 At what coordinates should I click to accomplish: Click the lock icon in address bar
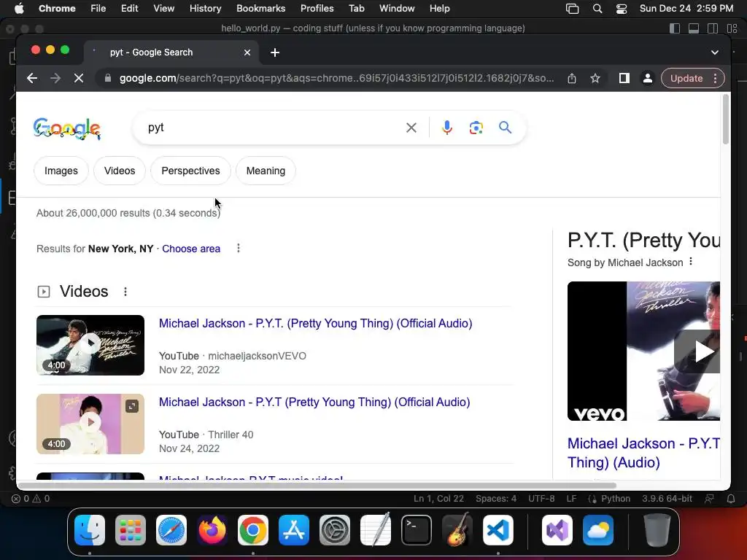[x=108, y=78]
